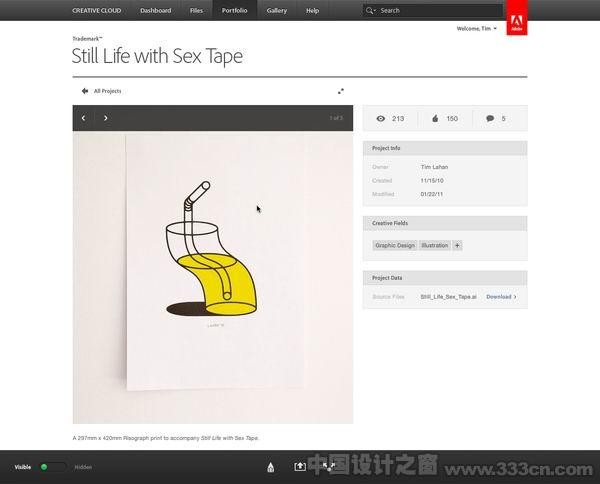Click the Graphic Design field tag
The width and height of the screenshot is (600, 484).
[x=395, y=245]
